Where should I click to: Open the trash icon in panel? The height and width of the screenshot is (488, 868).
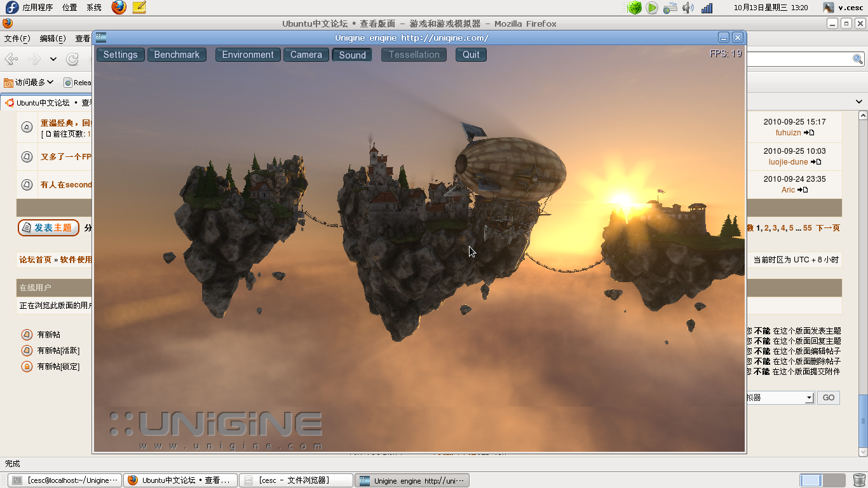(859, 480)
